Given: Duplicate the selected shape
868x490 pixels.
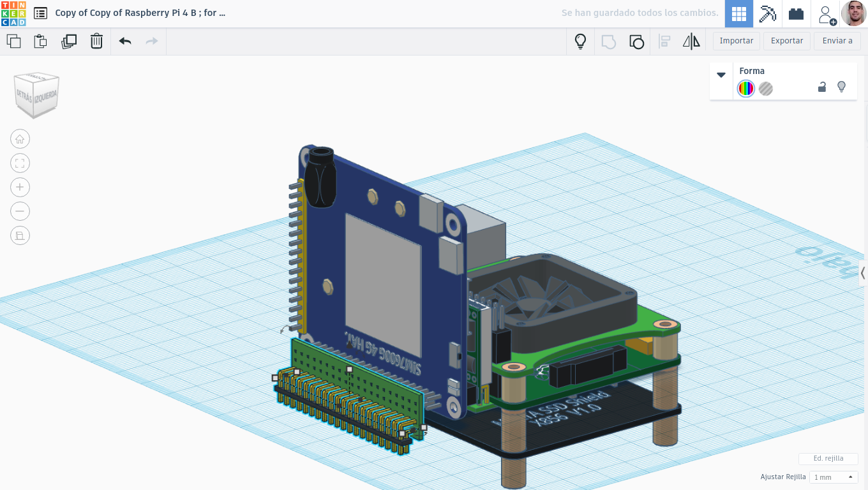Looking at the screenshot, I should click(69, 41).
